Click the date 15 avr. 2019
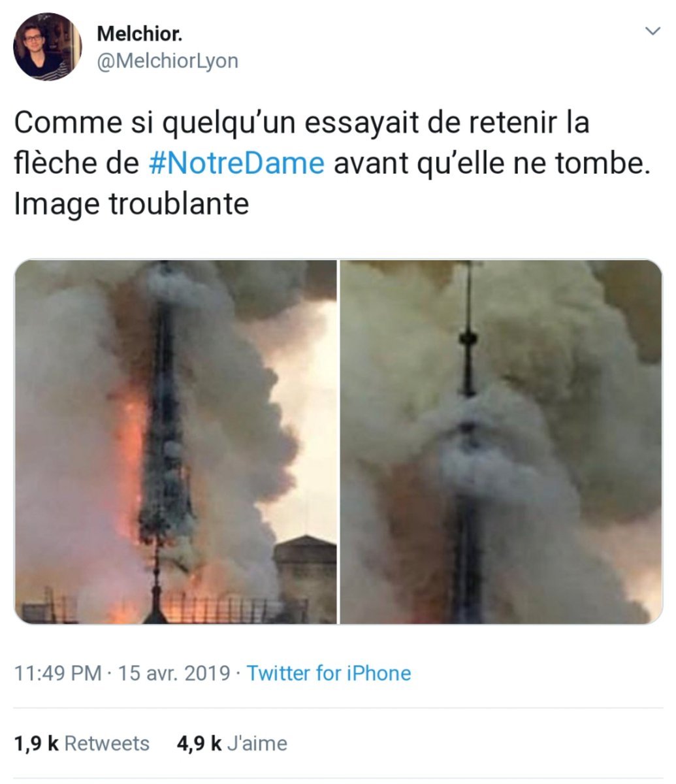The height and width of the screenshot is (784, 676). pyautogui.click(x=173, y=673)
